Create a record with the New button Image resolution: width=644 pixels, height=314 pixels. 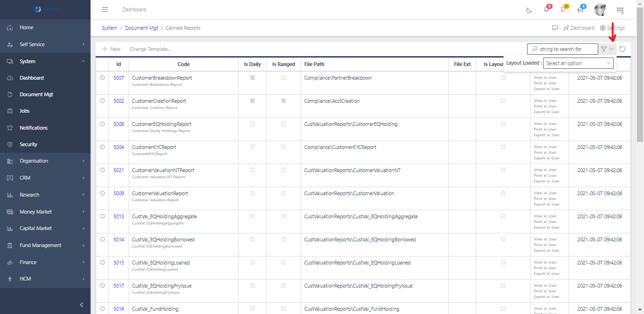111,49
